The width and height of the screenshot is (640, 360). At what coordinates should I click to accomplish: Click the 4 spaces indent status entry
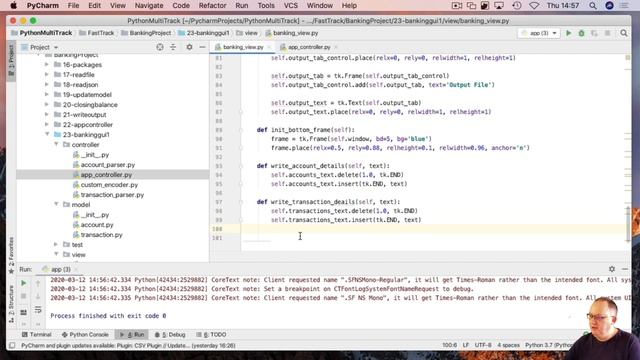click(508, 345)
